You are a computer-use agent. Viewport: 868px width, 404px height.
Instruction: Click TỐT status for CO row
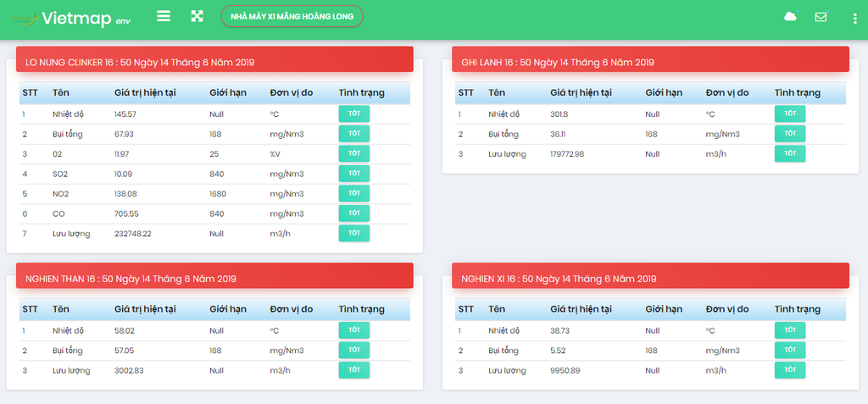354,213
